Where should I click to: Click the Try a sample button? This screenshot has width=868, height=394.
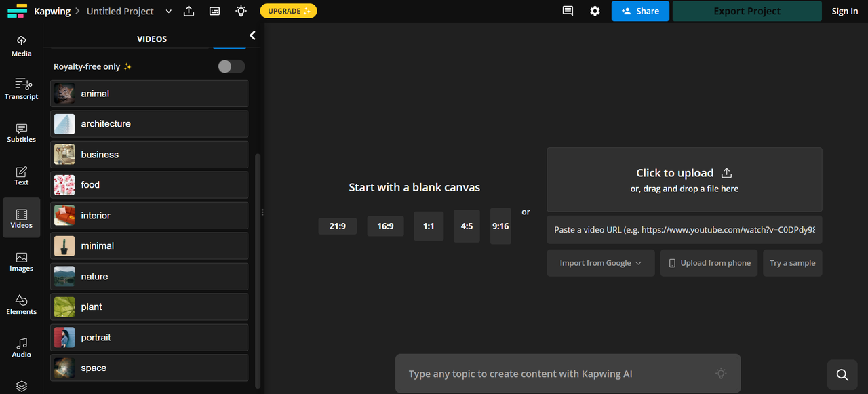pos(793,263)
